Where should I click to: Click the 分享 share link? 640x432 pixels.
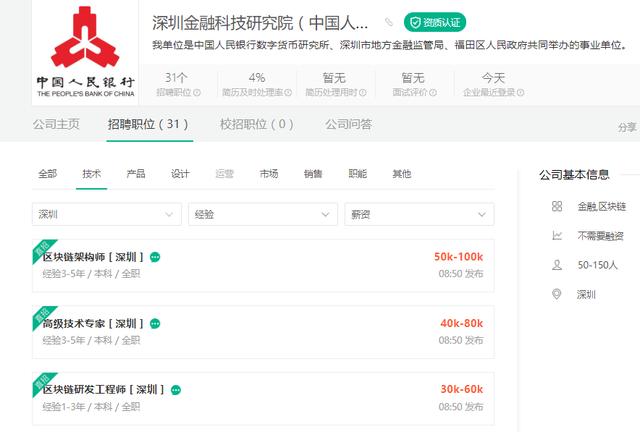(x=627, y=127)
